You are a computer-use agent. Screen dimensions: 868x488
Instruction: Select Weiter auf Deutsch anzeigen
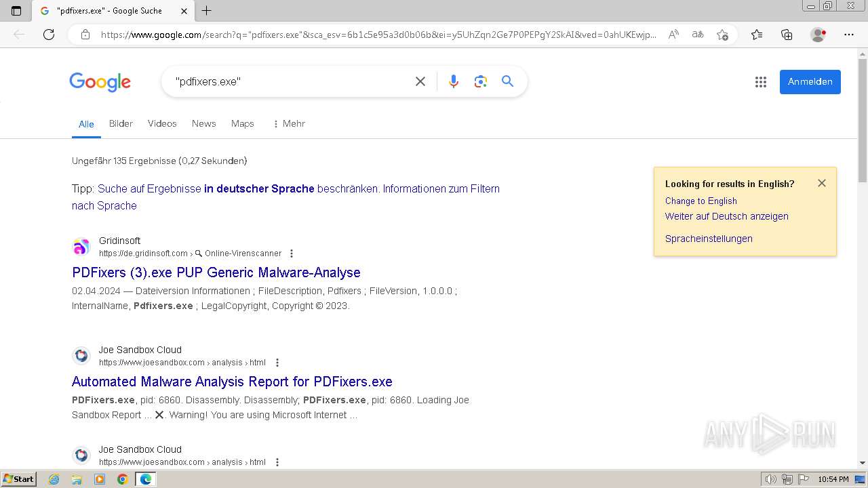(726, 216)
